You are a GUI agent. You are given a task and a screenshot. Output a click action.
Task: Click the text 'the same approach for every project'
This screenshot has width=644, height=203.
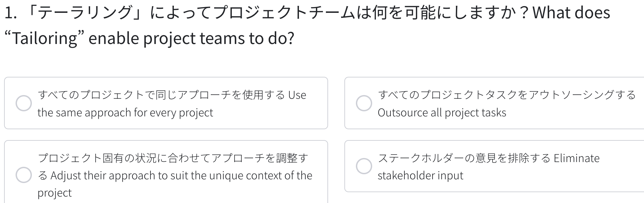125,112
